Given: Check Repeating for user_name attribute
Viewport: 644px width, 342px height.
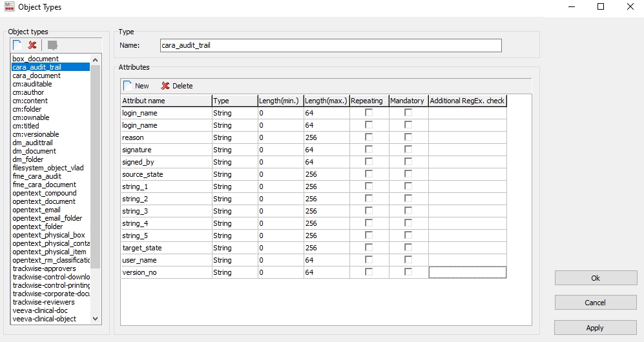Looking at the screenshot, I should coord(369,260).
